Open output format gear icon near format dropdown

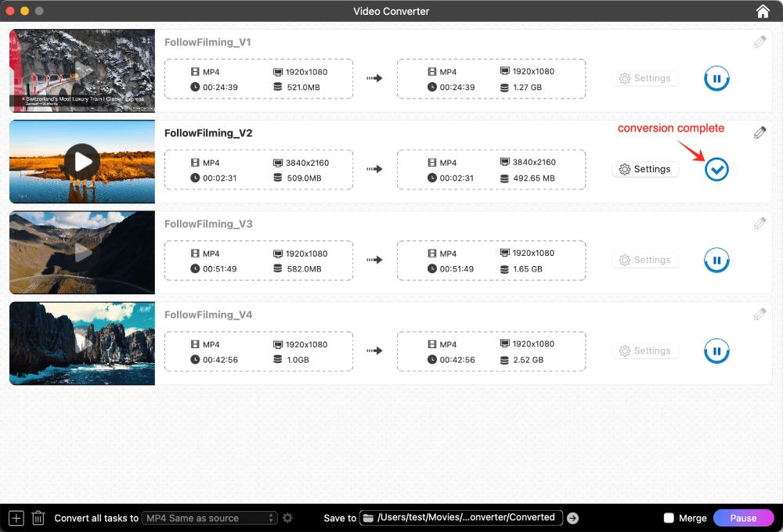[x=287, y=517]
